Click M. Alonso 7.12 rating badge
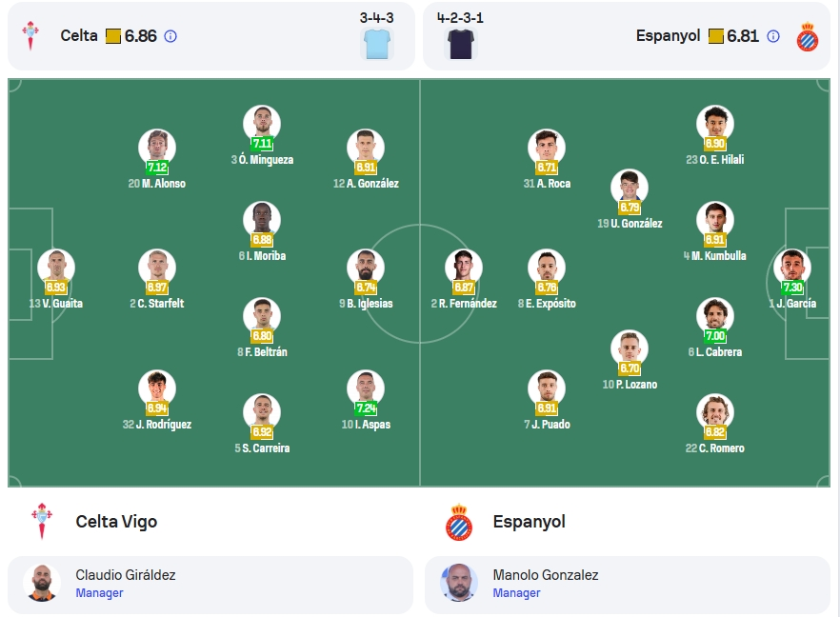The image size is (840, 617). pyautogui.click(x=157, y=168)
